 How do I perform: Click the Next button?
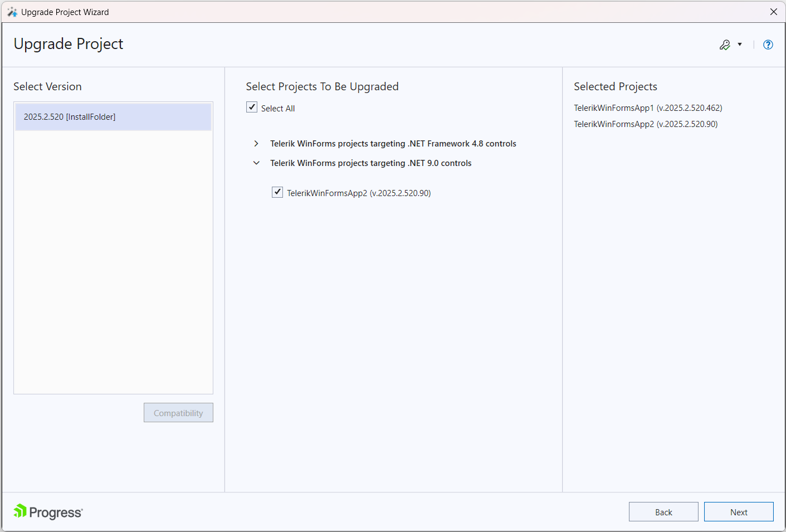(x=739, y=511)
